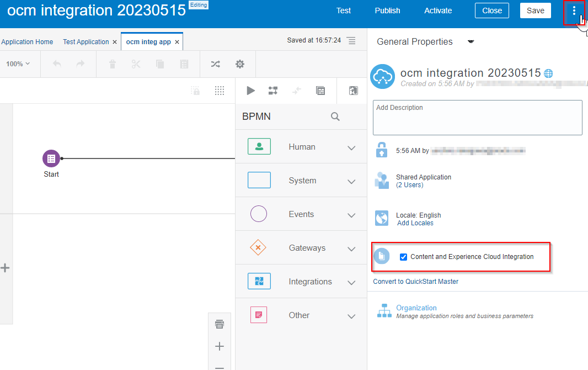Open the (2 Users) link
588x370 pixels.
[x=409, y=185]
